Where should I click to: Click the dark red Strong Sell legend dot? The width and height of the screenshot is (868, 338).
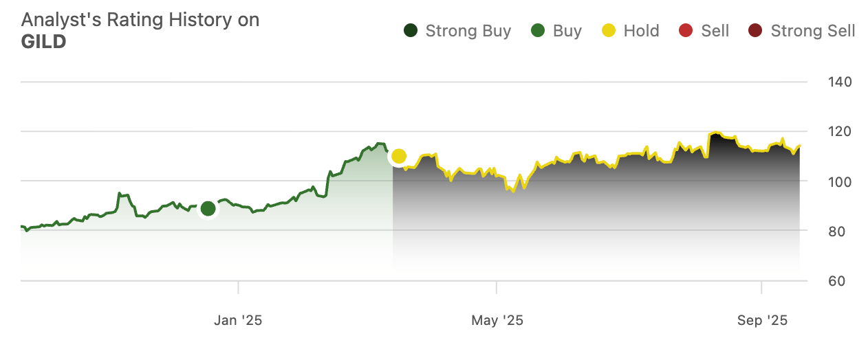pyautogui.click(x=756, y=31)
